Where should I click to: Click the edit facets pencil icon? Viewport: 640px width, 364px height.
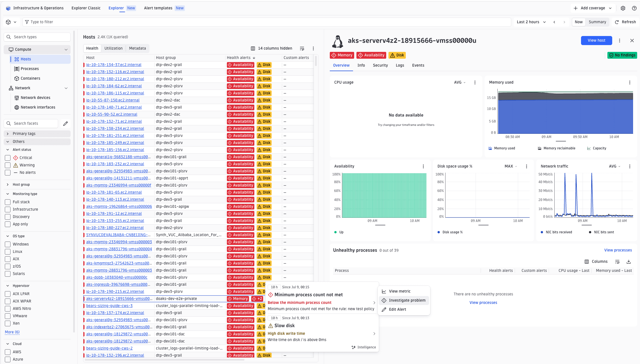pos(66,123)
